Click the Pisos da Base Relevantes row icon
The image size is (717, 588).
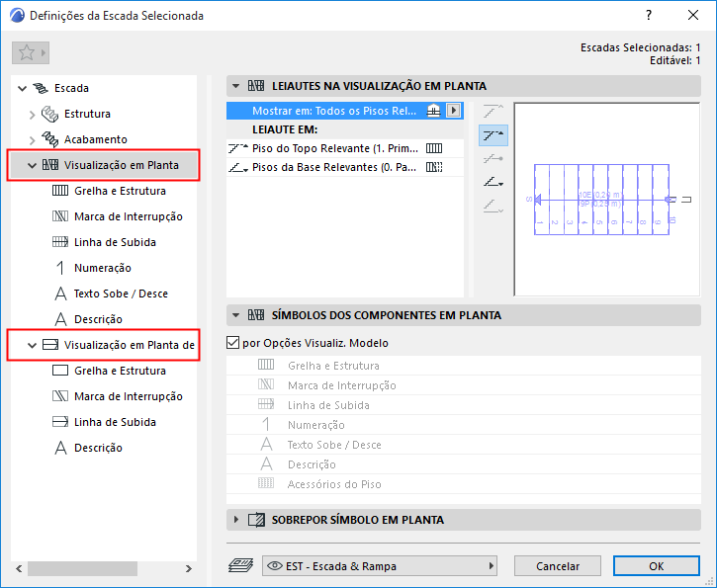click(x=237, y=168)
